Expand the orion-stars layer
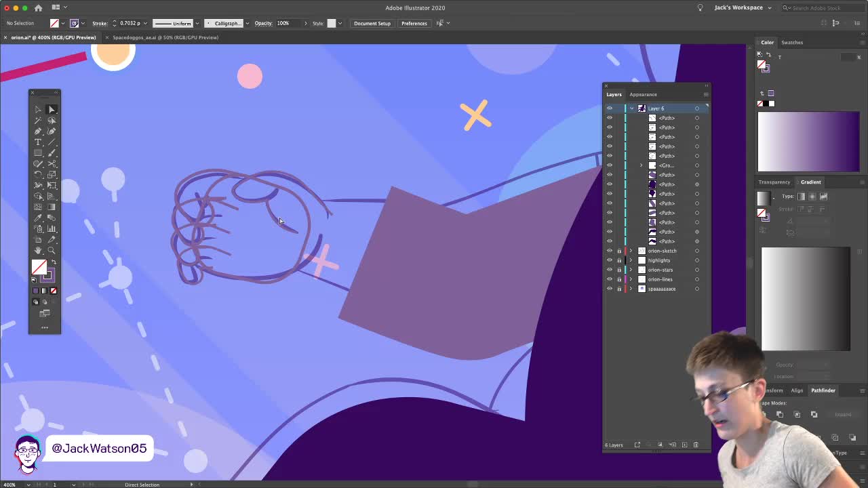 pos(631,270)
